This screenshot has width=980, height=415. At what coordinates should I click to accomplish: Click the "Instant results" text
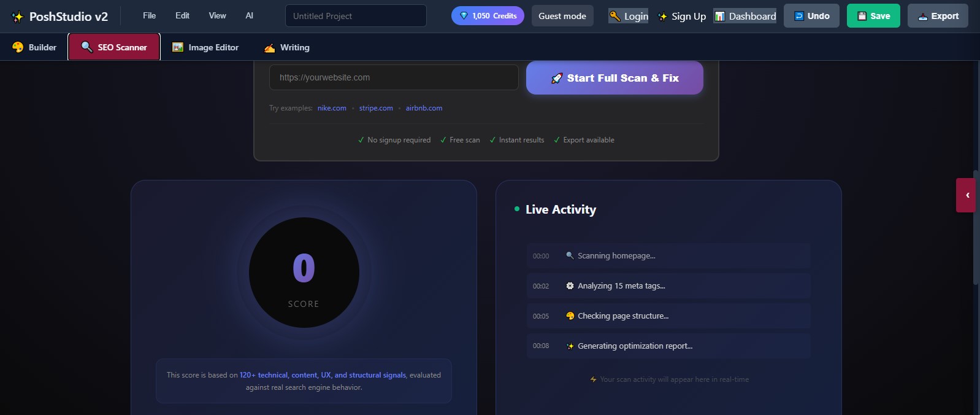521,140
